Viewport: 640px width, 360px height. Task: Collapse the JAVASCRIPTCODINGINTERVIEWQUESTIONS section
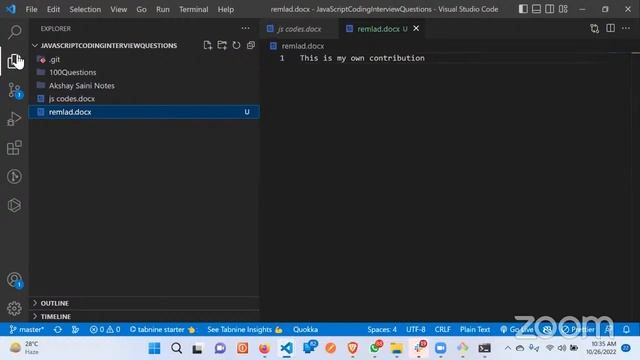coord(109,45)
